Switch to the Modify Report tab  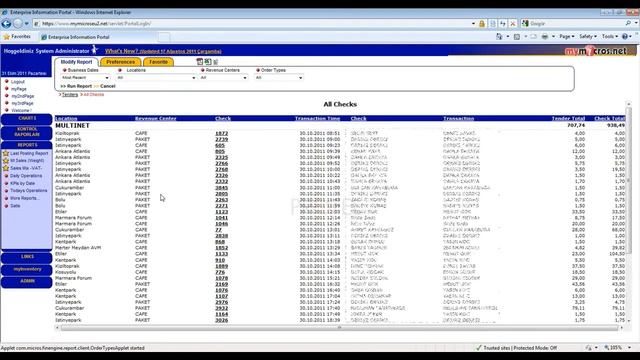76,62
